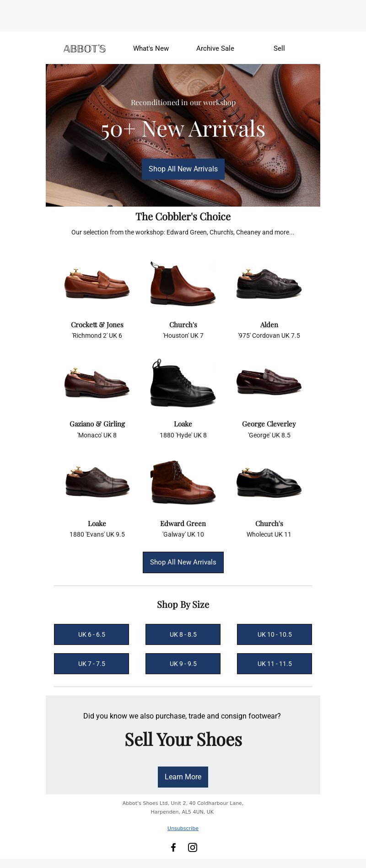Open the What's New menu item
Image resolution: width=366 pixels, height=868 pixels.
[x=151, y=48]
